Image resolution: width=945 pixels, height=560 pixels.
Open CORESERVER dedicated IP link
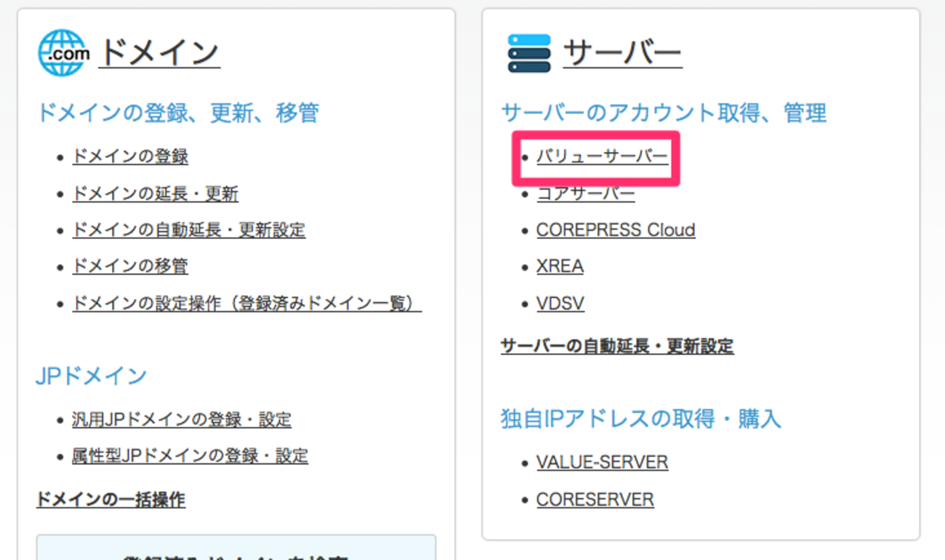tap(595, 500)
